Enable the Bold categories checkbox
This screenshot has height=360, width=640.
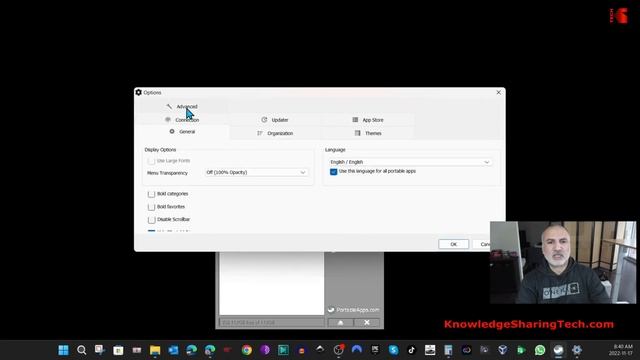coord(151,194)
